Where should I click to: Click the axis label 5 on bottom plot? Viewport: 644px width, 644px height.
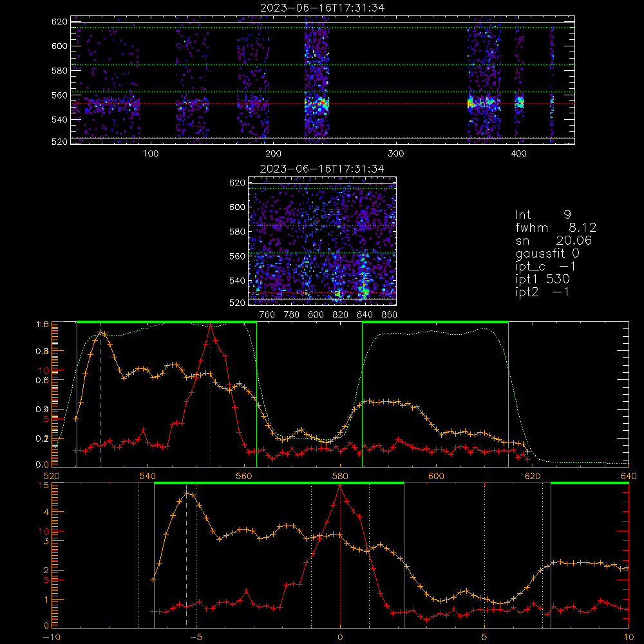click(485, 637)
